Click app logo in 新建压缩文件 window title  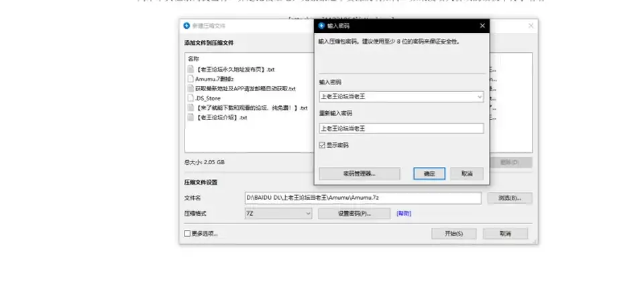tap(186, 25)
